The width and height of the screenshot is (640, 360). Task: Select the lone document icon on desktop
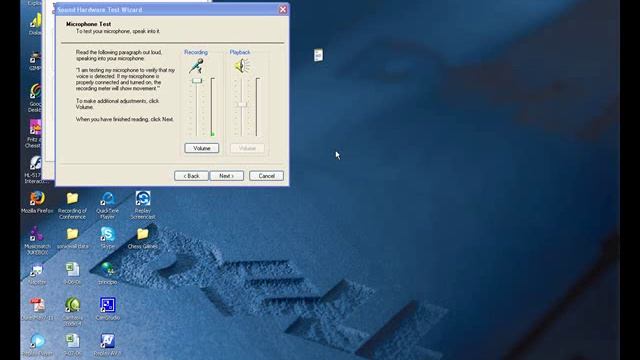[318, 55]
